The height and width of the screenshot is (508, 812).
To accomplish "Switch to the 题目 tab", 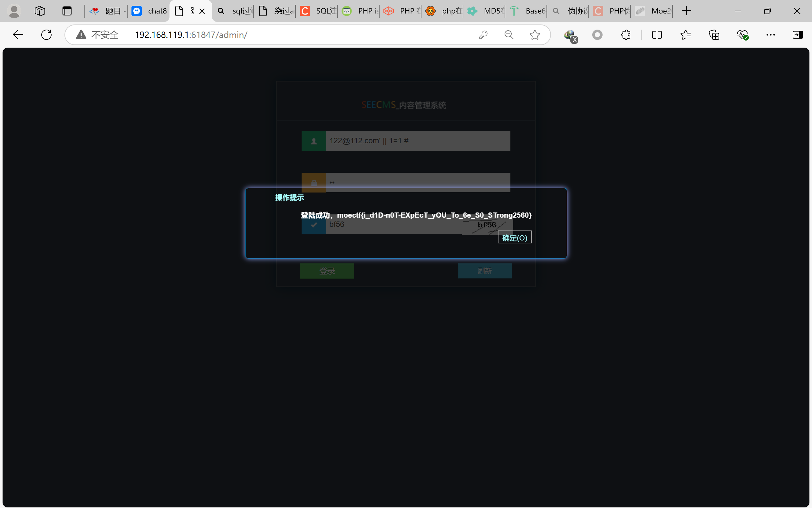I will [106, 11].
